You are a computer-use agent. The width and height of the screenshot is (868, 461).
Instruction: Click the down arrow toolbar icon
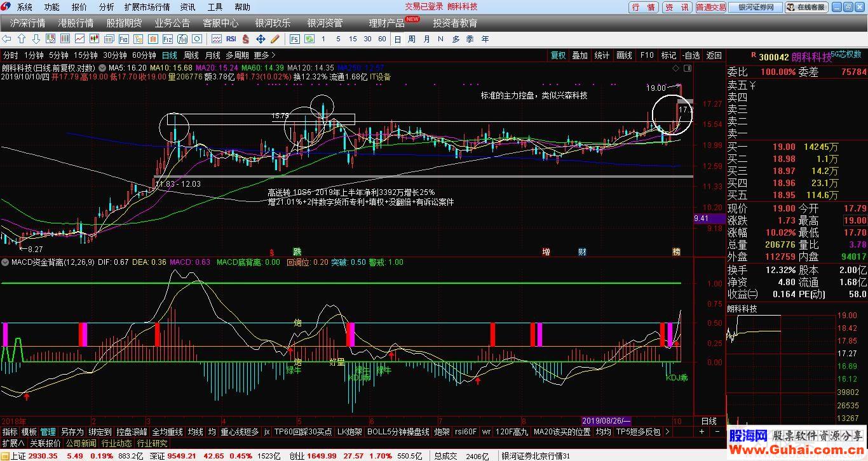coord(36,39)
